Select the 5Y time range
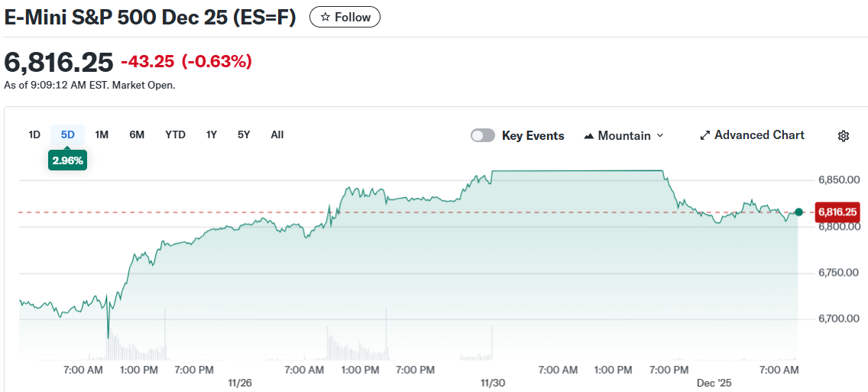This screenshot has height=392, width=868. pyautogui.click(x=244, y=134)
